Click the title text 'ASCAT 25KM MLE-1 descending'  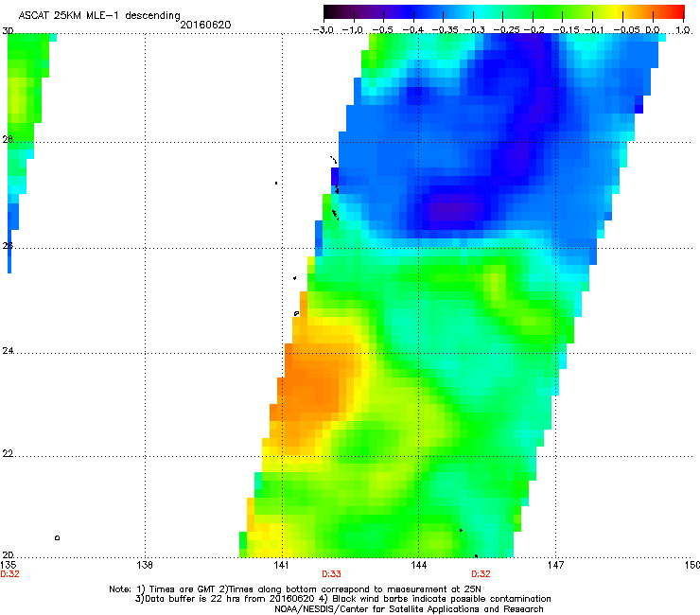click(x=99, y=16)
